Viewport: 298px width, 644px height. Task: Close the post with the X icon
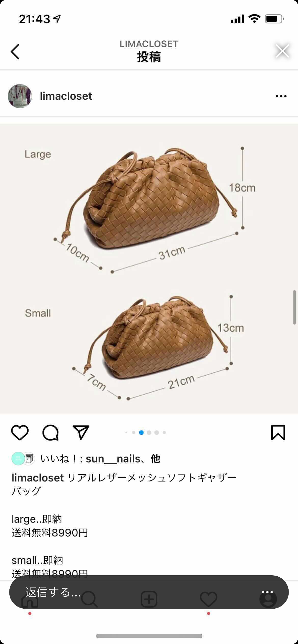(x=282, y=51)
